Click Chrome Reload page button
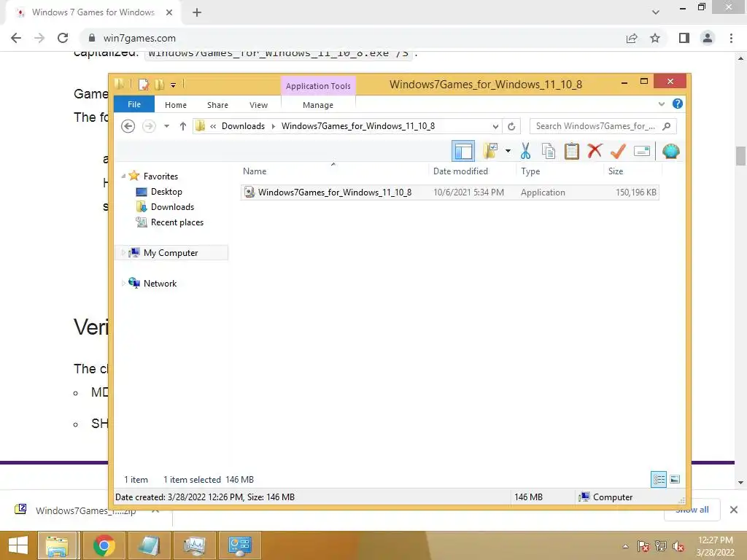Image resolution: width=747 pixels, height=560 pixels. 63,38
